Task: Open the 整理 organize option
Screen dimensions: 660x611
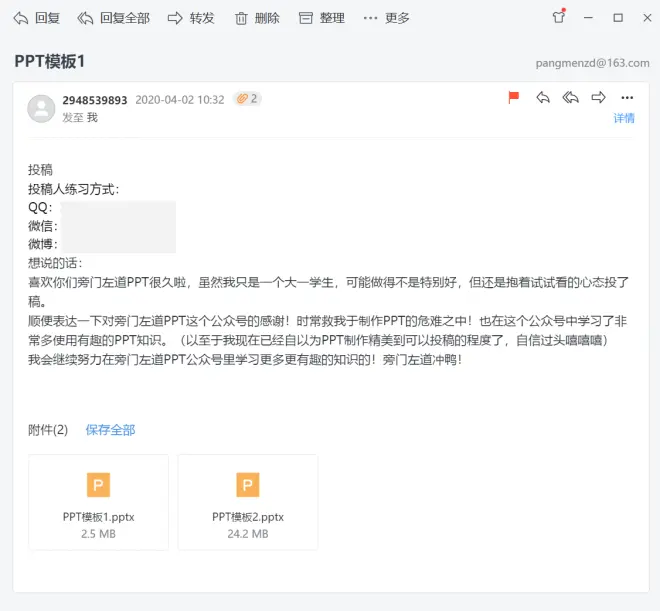Action: (x=322, y=18)
